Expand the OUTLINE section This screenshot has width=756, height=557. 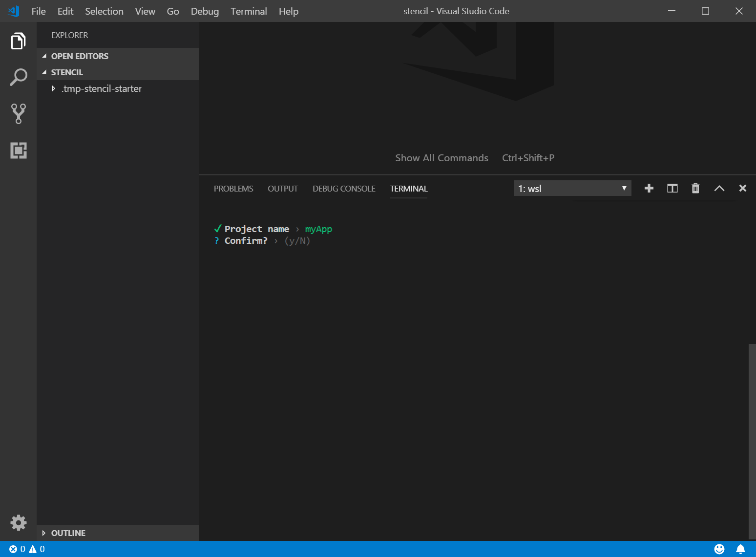coord(68,533)
